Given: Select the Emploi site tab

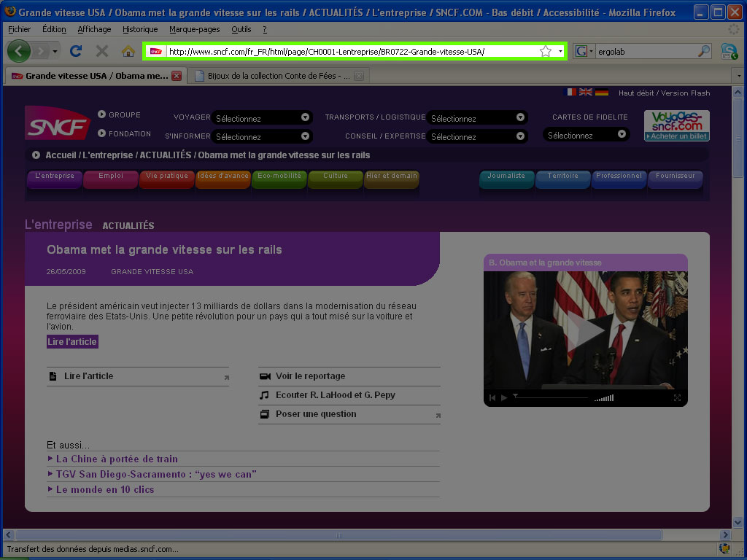Looking at the screenshot, I should (x=111, y=179).
